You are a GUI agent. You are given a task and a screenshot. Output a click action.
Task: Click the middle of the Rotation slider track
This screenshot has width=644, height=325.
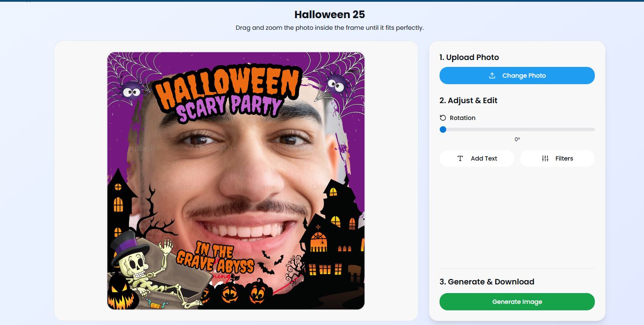pos(517,129)
